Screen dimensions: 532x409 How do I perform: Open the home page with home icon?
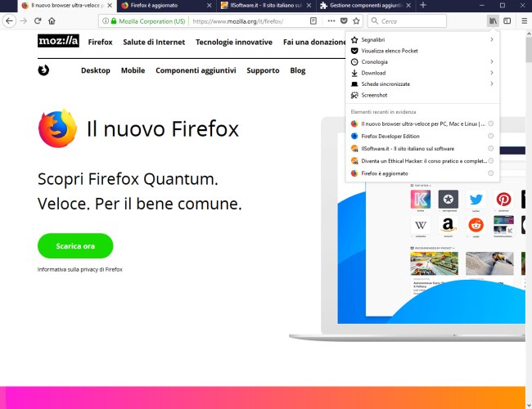52,21
